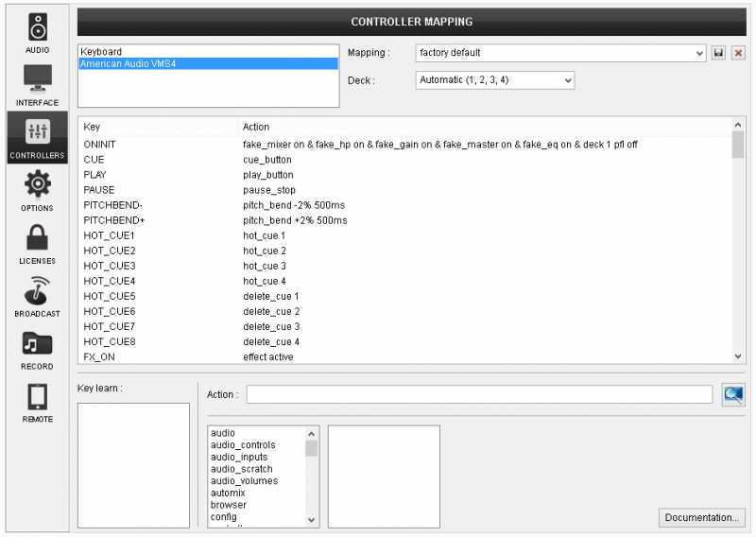This screenshot has height=537, width=756.
Task: Open the Broadcast settings section
Action: (x=38, y=295)
